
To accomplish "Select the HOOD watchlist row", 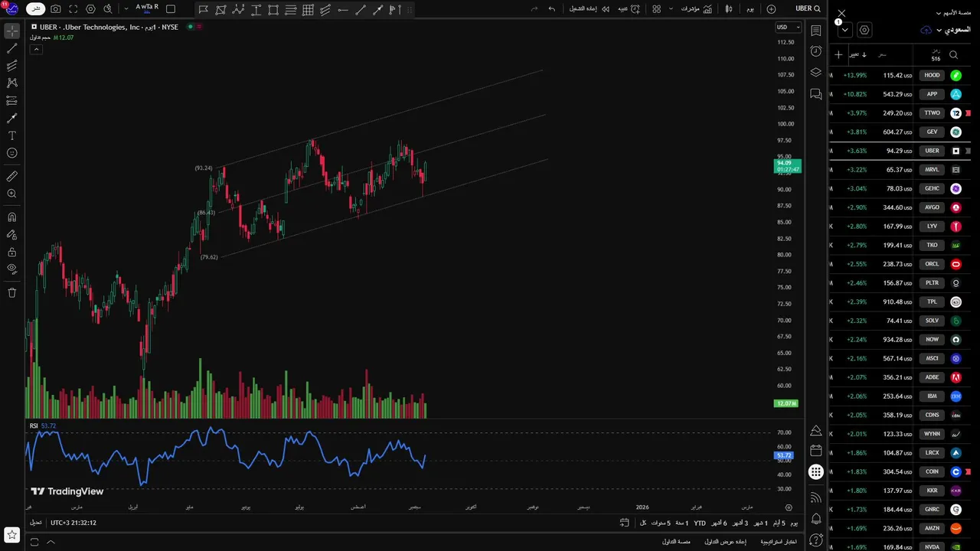I will (900, 76).
